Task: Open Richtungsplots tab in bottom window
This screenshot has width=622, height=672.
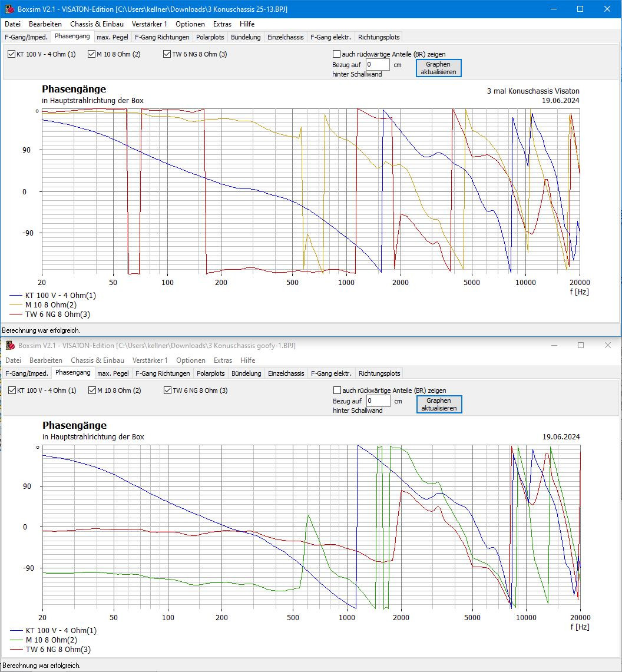Action: pos(379,374)
